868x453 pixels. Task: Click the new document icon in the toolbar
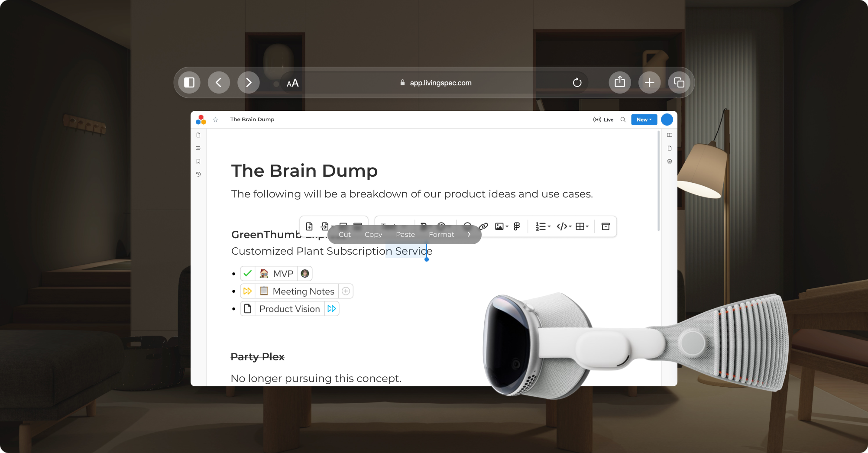[x=309, y=226]
